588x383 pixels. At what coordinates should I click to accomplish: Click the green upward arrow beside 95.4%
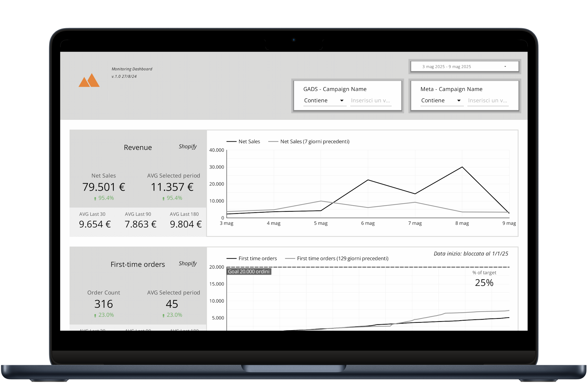pyautogui.click(x=95, y=198)
